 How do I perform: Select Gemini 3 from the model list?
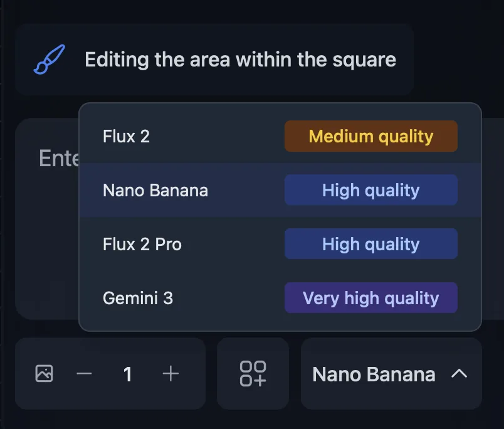[x=137, y=298]
